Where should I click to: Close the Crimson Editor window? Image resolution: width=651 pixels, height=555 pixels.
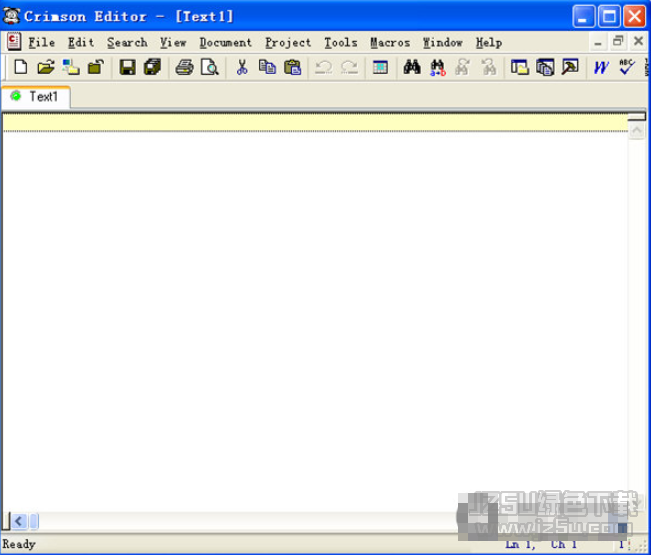[635, 16]
